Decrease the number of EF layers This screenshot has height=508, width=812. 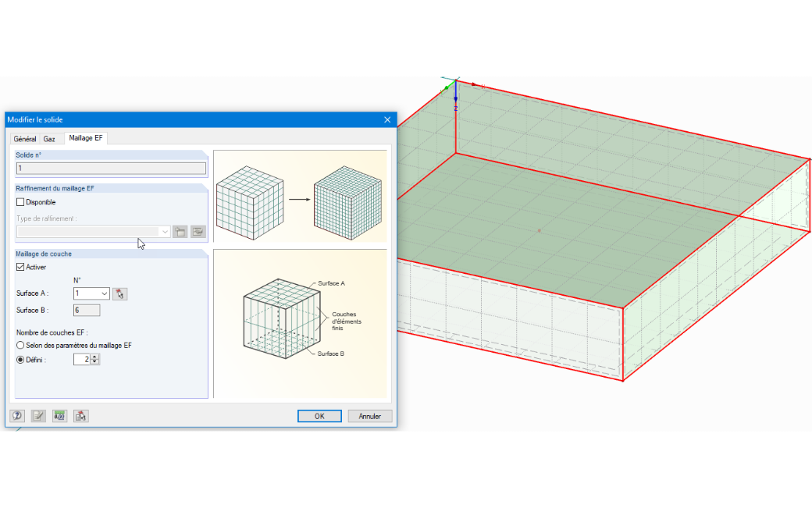[x=94, y=361]
